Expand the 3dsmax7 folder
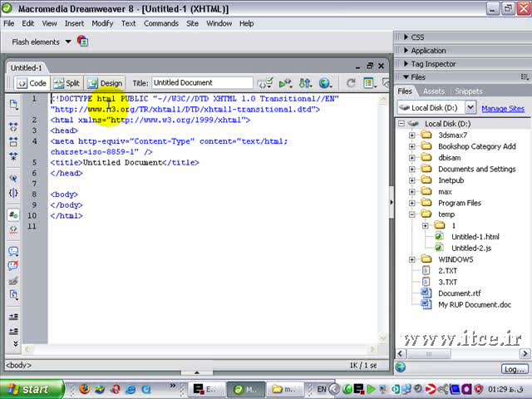The height and width of the screenshot is (399, 532). 412,135
